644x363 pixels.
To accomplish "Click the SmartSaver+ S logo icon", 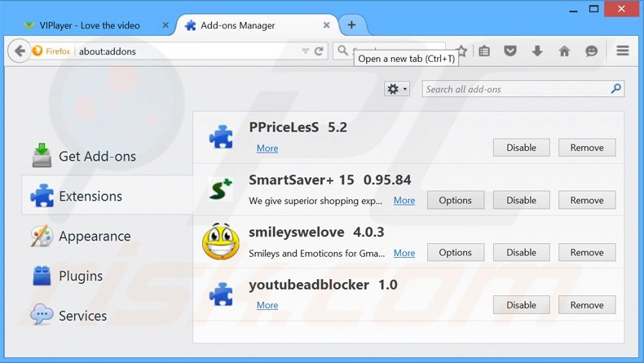I will click(221, 189).
